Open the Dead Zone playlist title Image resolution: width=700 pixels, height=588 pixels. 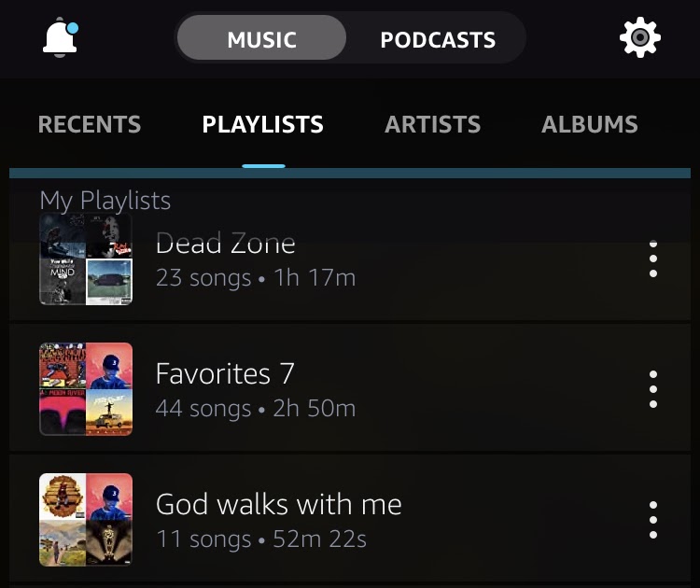[225, 245]
